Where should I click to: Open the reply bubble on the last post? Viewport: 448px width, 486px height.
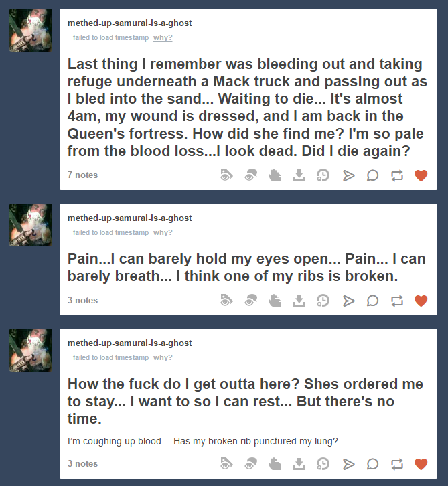(x=372, y=464)
